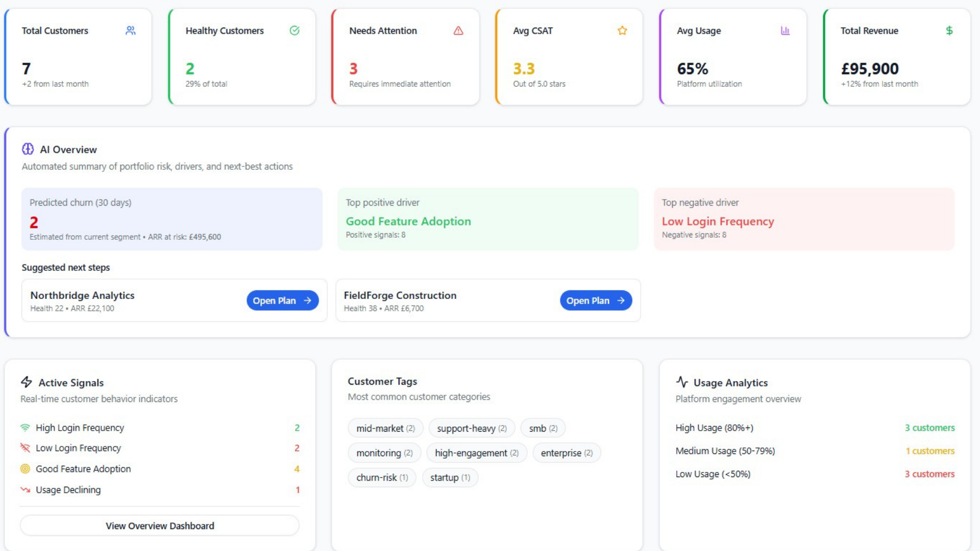Click the High Login Frequency wifi icon
980x551 pixels.
tap(24, 428)
